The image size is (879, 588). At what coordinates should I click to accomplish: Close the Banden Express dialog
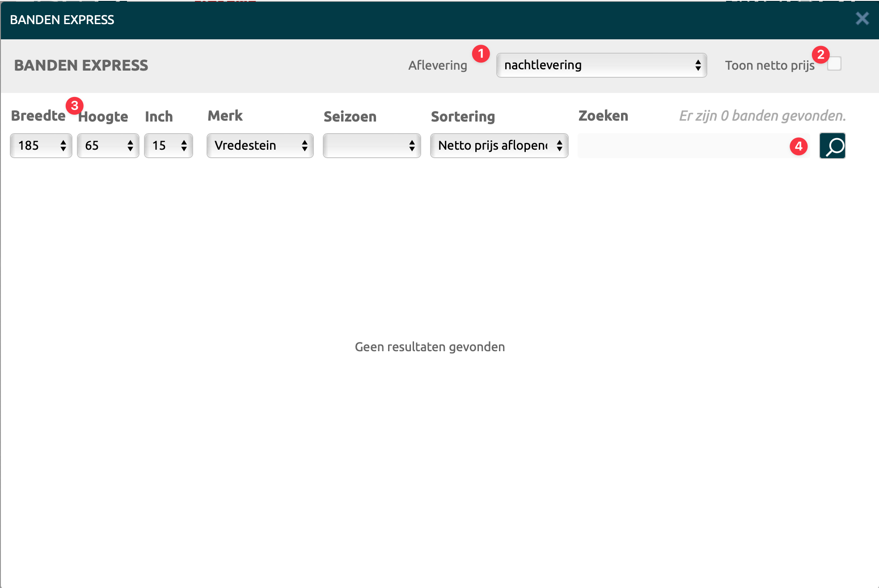(x=862, y=19)
